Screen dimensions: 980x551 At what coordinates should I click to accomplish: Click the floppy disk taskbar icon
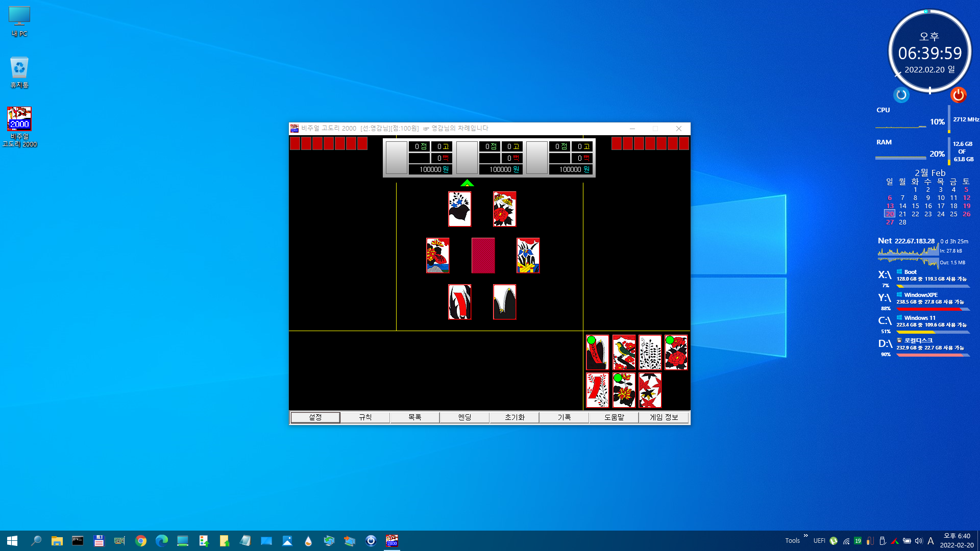pyautogui.click(x=99, y=541)
